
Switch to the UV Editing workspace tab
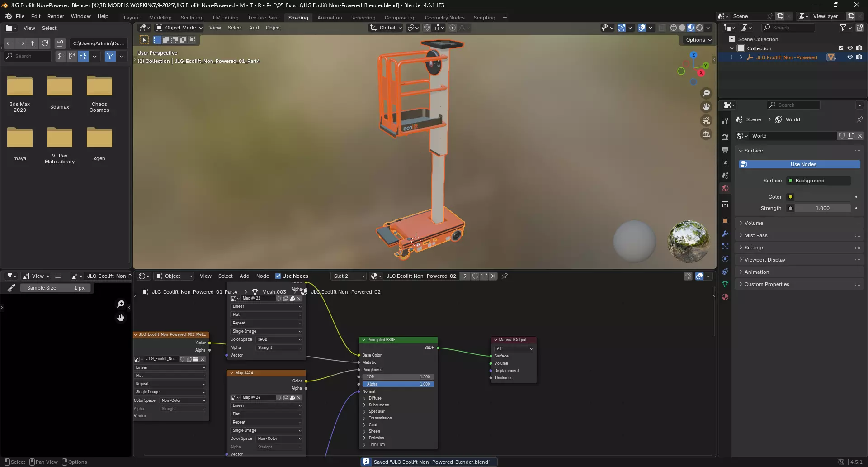click(x=226, y=18)
